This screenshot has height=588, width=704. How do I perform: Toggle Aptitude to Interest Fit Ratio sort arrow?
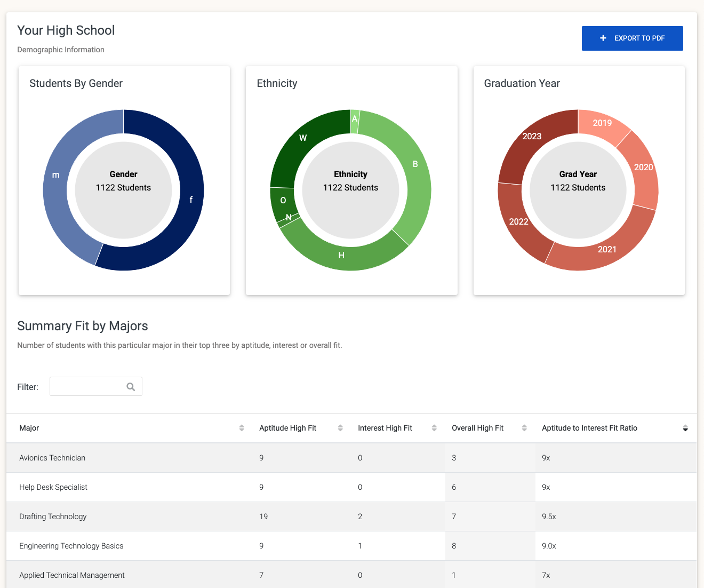point(685,428)
